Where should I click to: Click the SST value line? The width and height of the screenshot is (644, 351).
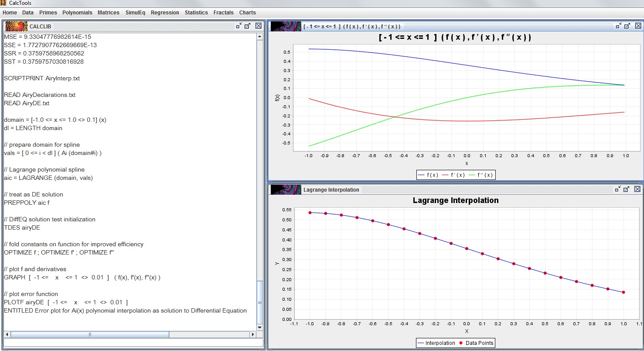pyautogui.click(x=44, y=62)
